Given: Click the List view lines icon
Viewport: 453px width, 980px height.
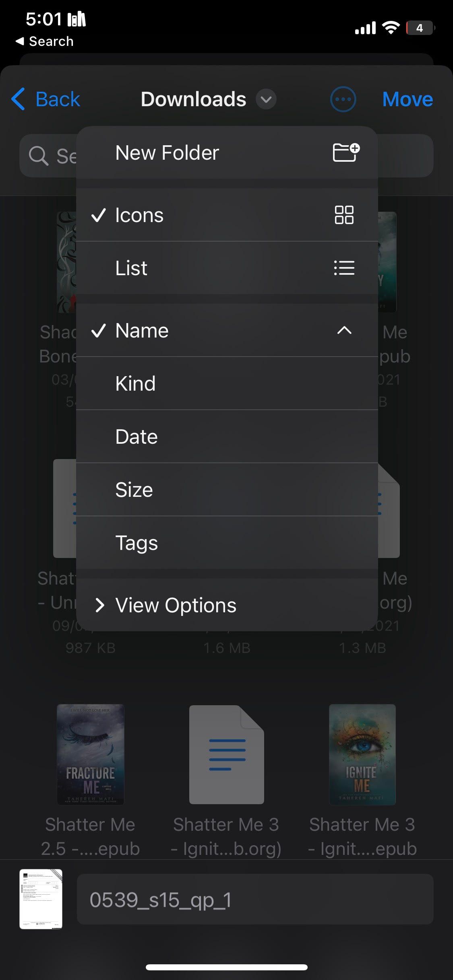Looking at the screenshot, I should 344,268.
